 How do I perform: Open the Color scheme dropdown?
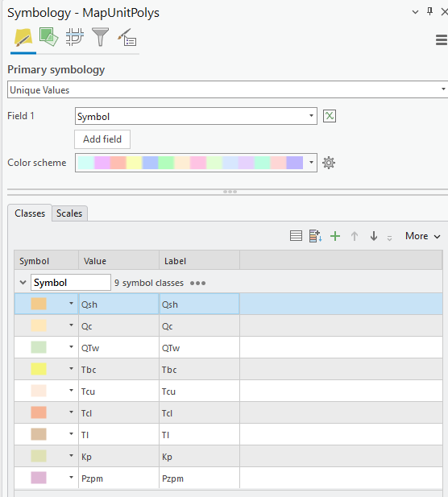(x=196, y=163)
